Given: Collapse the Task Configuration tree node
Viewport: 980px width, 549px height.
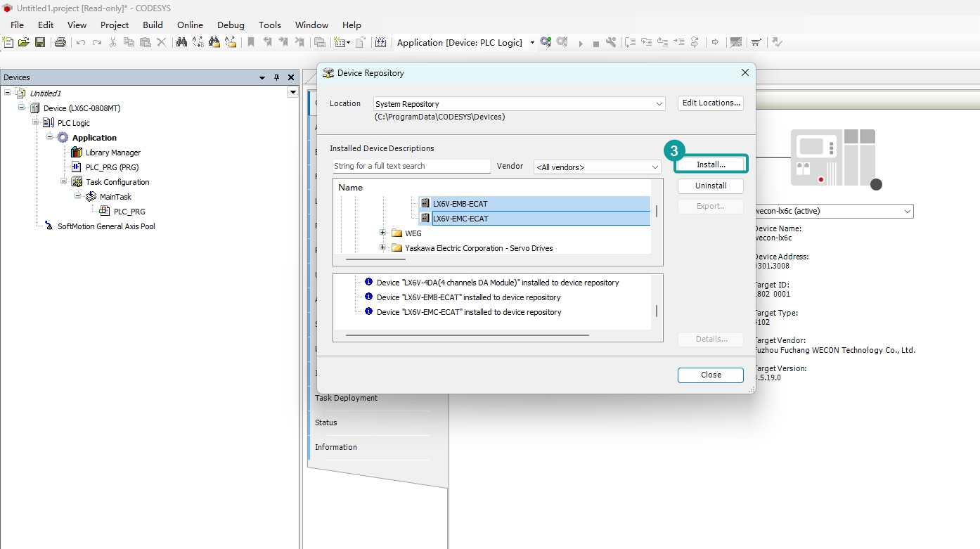Looking at the screenshot, I should coord(64,181).
